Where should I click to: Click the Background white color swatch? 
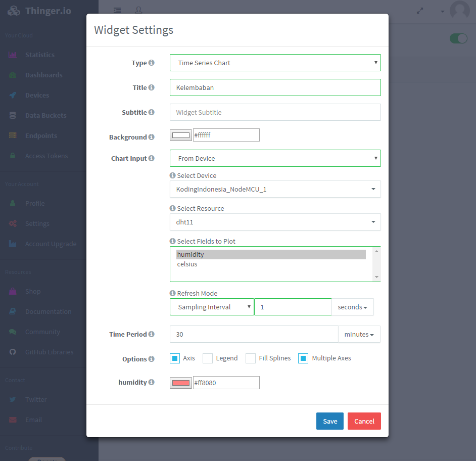[x=180, y=135]
